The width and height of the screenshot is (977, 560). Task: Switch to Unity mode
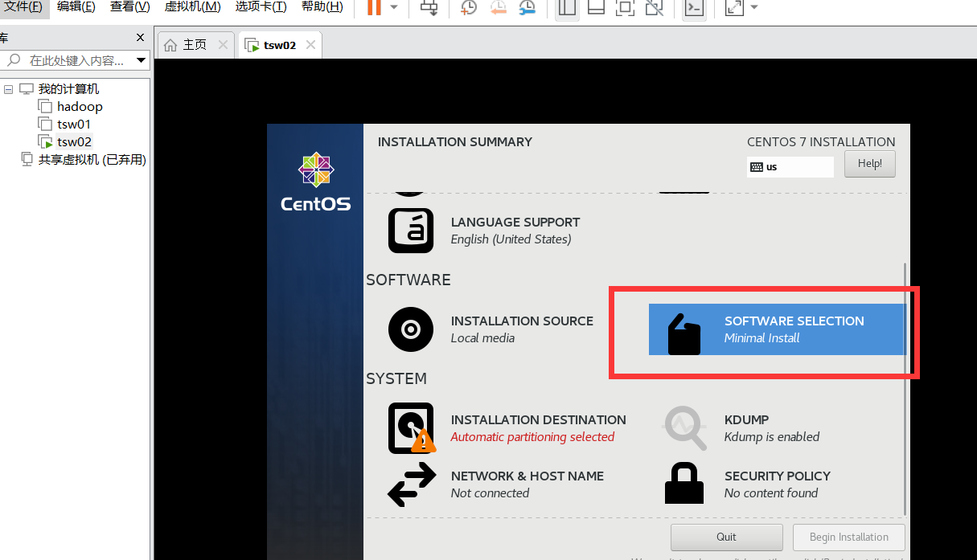coord(654,7)
